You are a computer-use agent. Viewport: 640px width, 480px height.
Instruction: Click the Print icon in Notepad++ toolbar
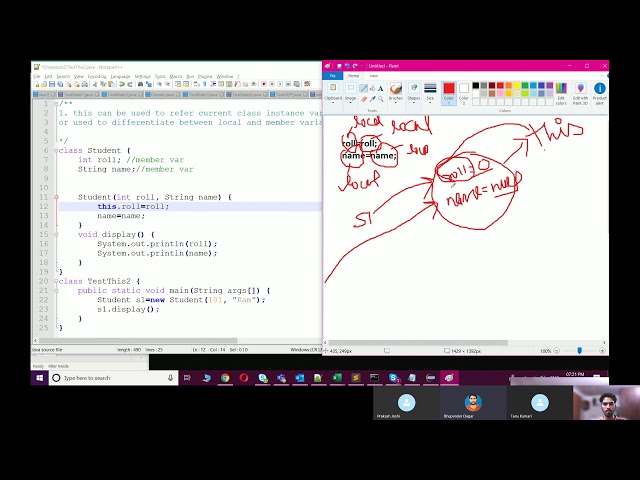pyautogui.click(x=84, y=84)
